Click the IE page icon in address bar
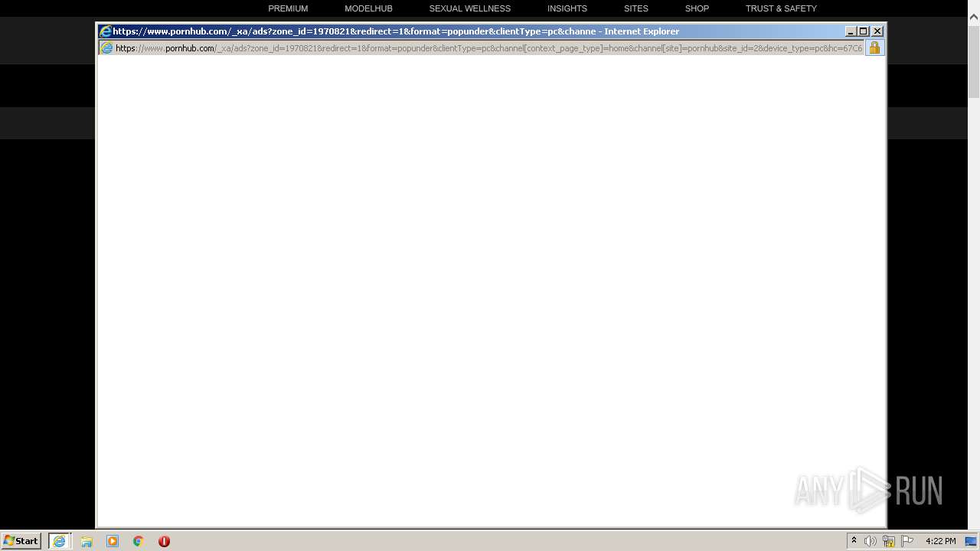The width and height of the screenshot is (980, 551). (107, 48)
